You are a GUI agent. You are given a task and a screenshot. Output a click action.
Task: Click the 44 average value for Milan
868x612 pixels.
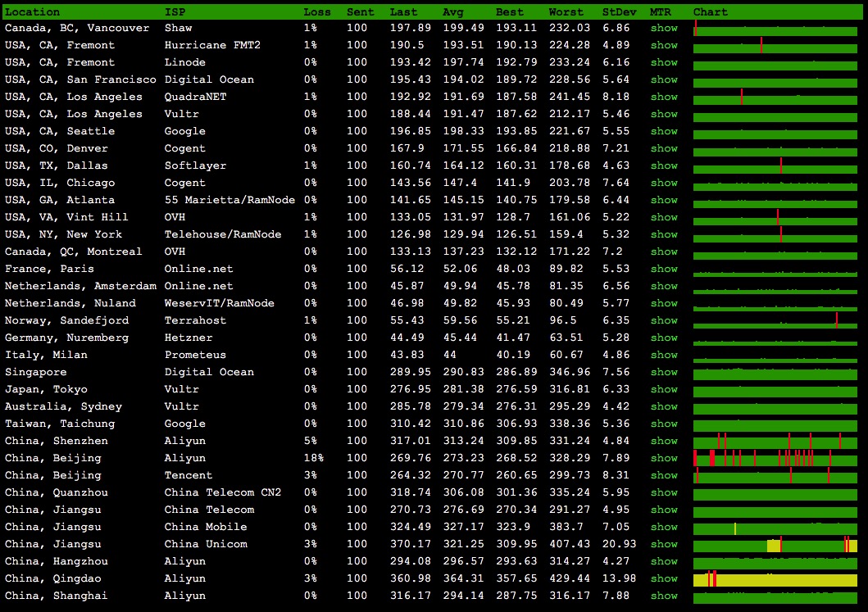[449, 354]
